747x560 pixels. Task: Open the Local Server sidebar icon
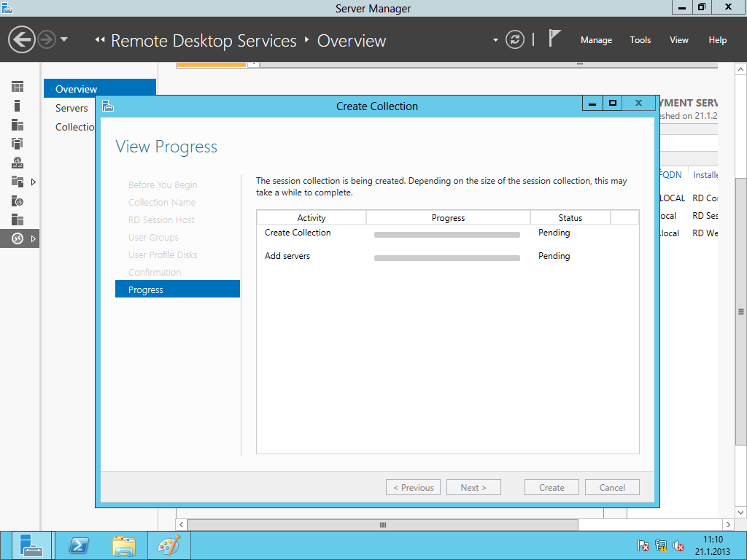18,106
